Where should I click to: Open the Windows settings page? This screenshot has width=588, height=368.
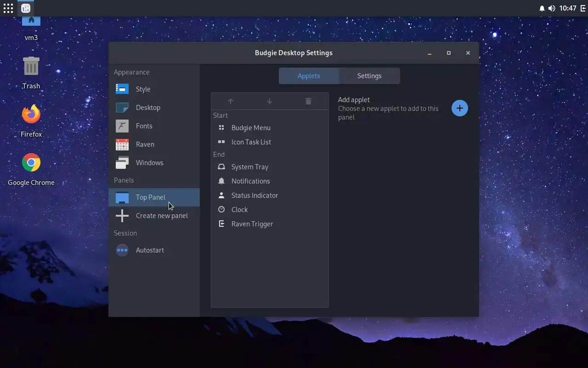pyautogui.click(x=154, y=162)
